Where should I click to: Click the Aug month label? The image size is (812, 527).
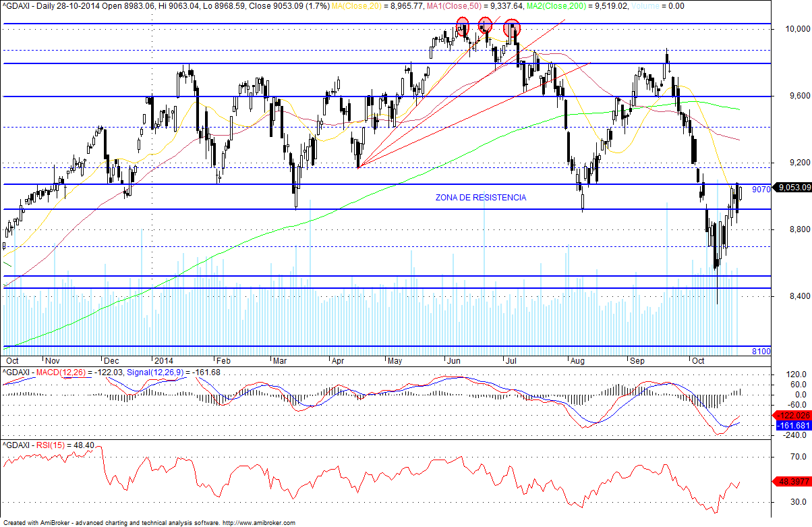coord(577,360)
